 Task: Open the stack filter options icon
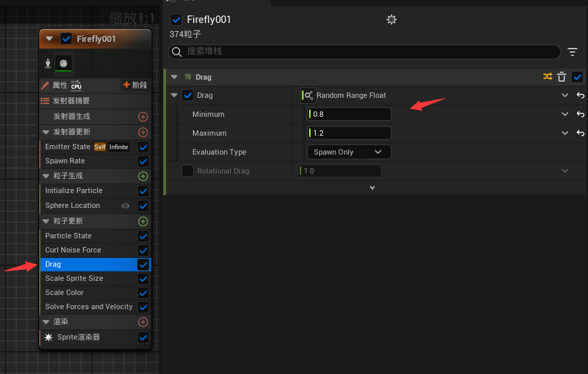coord(572,52)
